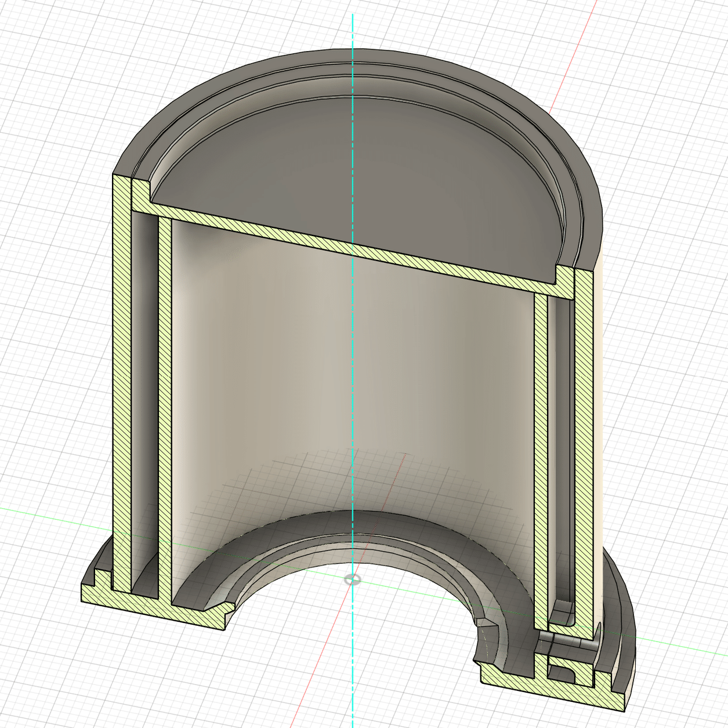Viewport: 728px width, 728px height.
Task: Select the cyan vertical center axis line
Action: (353, 371)
